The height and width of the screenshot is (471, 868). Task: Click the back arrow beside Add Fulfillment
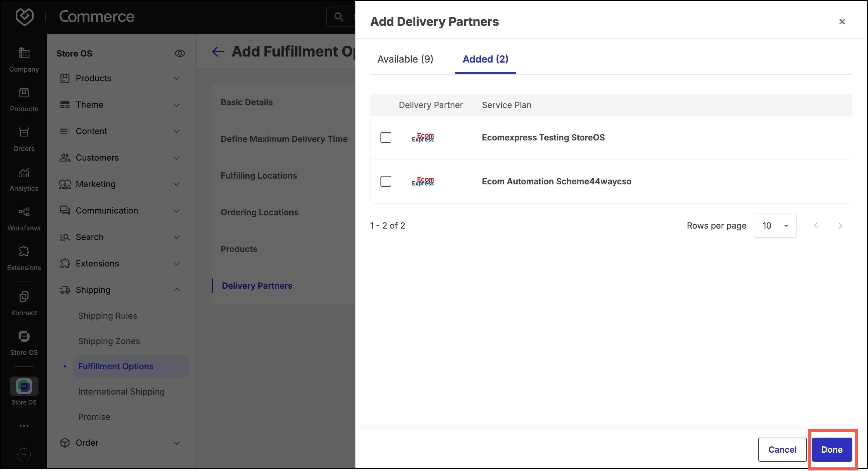[x=218, y=51]
